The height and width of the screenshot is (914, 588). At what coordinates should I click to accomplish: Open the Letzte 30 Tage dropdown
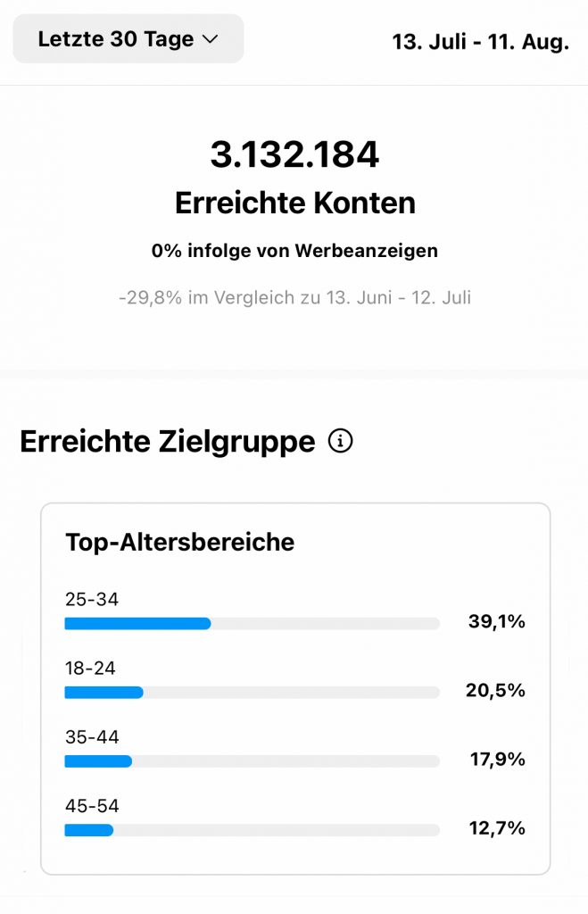(128, 38)
